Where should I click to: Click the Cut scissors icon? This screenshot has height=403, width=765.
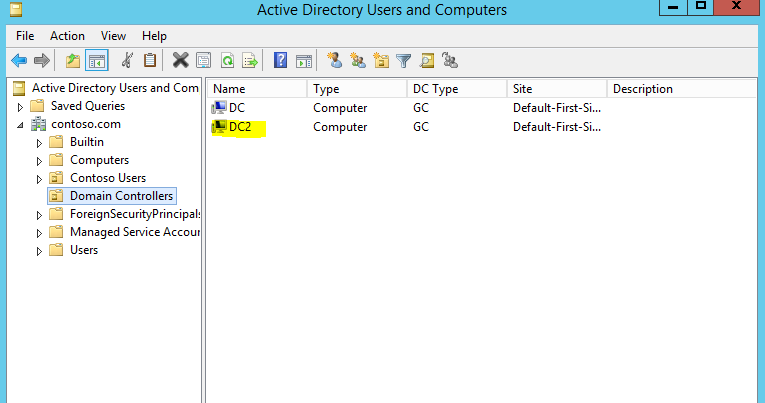tap(127, 60)
